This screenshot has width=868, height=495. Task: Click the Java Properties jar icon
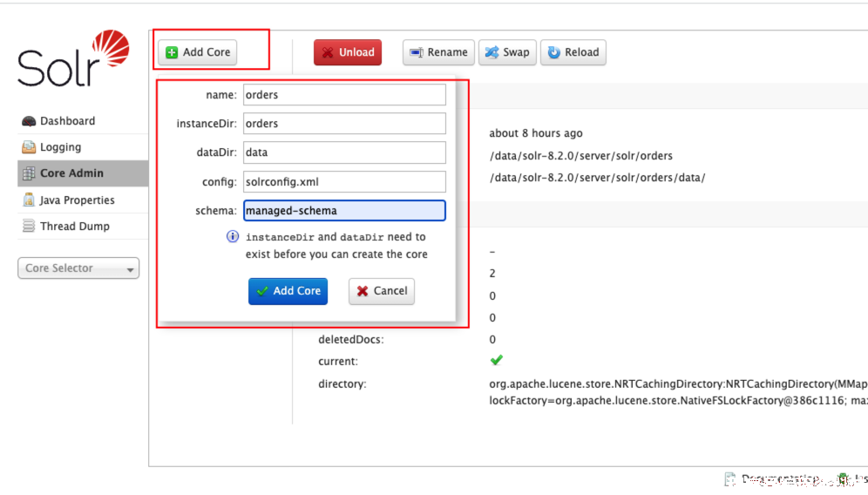tap(29, 200)
